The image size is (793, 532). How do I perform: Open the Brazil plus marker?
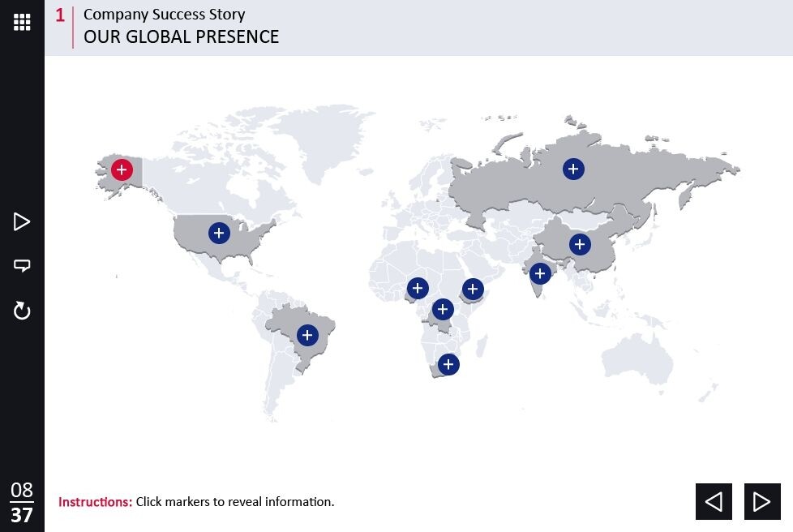(x=307, y=335)
